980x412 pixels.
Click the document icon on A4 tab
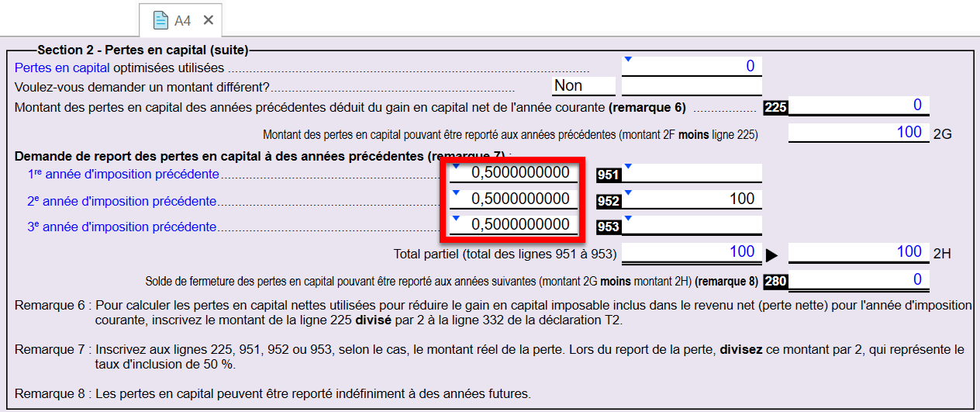(x=160, y=20)
